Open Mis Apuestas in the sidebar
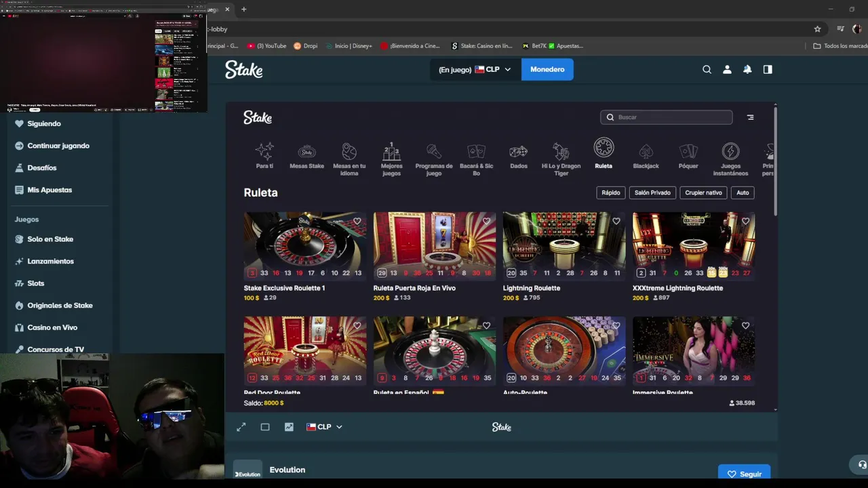 point(43,190)
